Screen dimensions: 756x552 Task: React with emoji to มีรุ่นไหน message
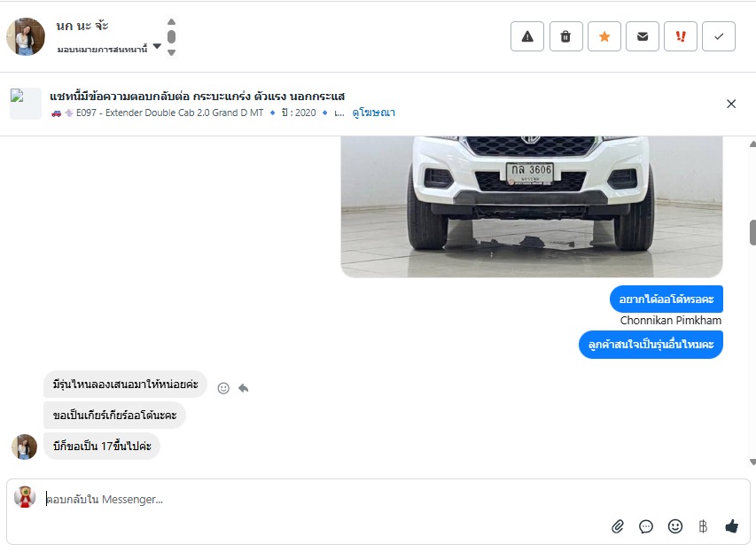point(223,388)
